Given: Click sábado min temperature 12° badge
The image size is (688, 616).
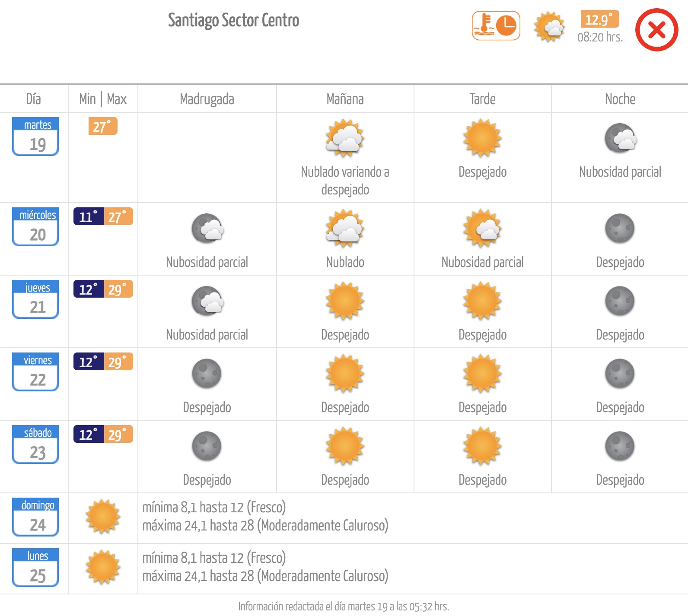Looking at the screenshot, I should click(89, 434).
